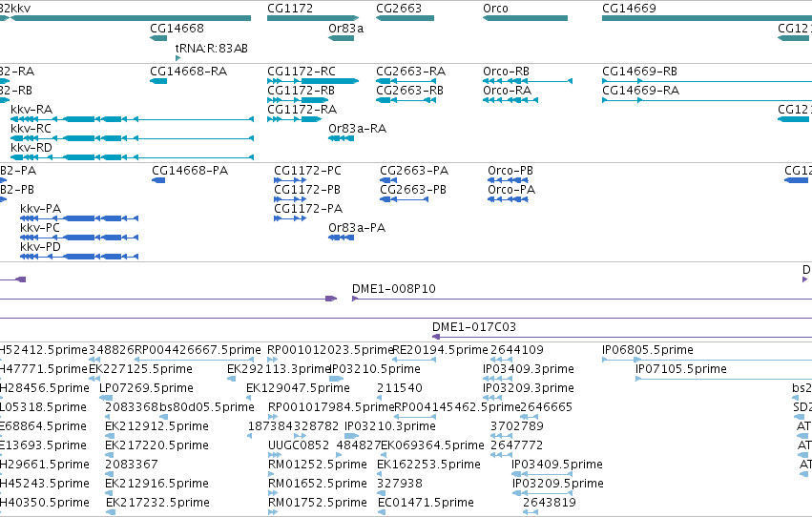Click transcript kkv-RD
This screenshot has height=517, width=812.
[31, 148]
